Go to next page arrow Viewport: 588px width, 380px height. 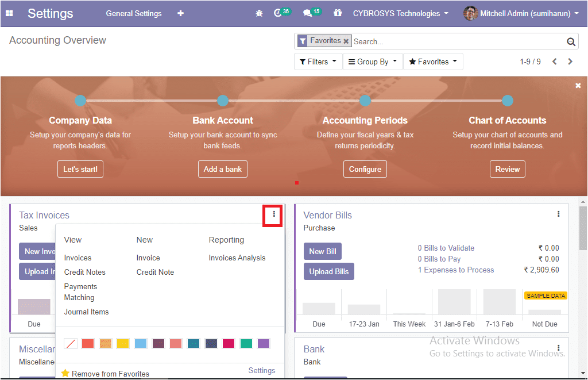pyautogui.click(x=570, y=62)
